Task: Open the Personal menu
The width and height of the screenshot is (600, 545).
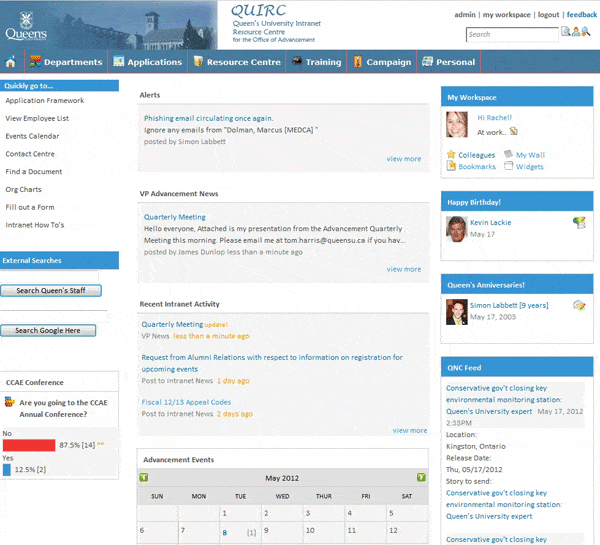Action: (x=448, y=62)
